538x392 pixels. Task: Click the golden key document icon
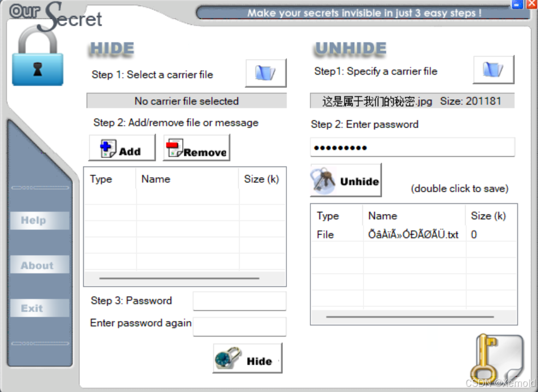tap(497, 360)
